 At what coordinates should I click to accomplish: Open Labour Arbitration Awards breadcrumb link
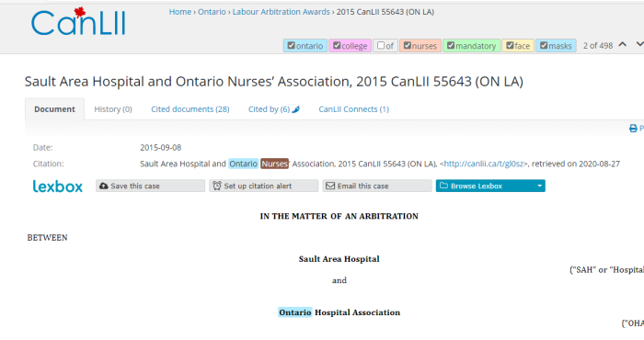point(281,12)
